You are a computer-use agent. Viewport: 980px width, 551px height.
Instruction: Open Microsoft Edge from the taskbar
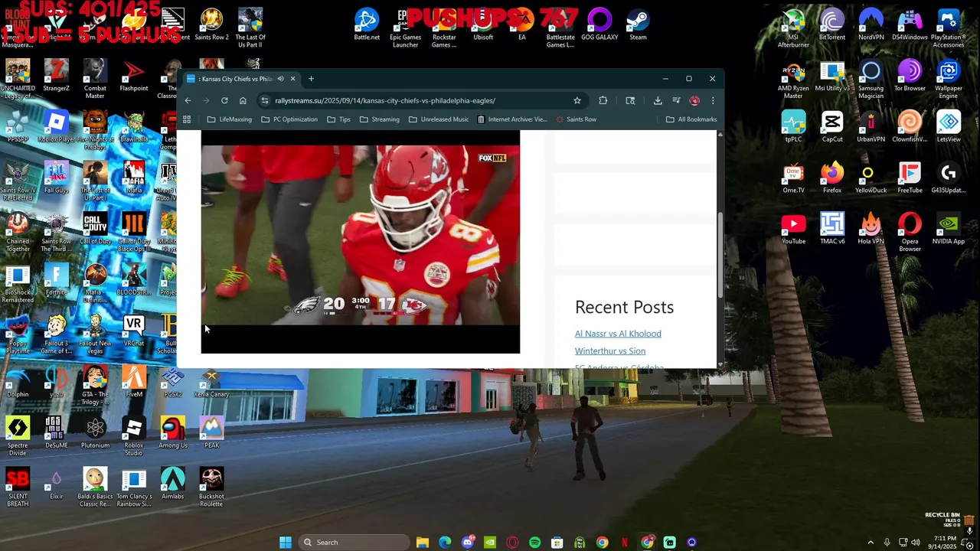pyautogui.click(x=445, y=543)
